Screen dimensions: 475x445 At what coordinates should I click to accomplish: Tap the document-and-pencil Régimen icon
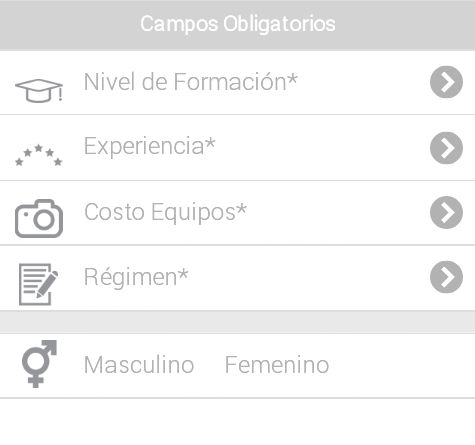38,284
